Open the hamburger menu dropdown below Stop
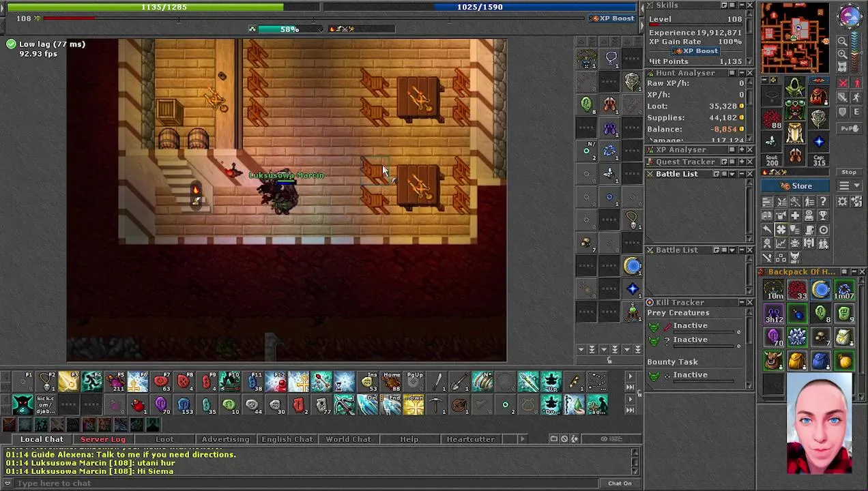Image resolution: width=868 pixels, height=491 pixels. (x=849, y=185)
